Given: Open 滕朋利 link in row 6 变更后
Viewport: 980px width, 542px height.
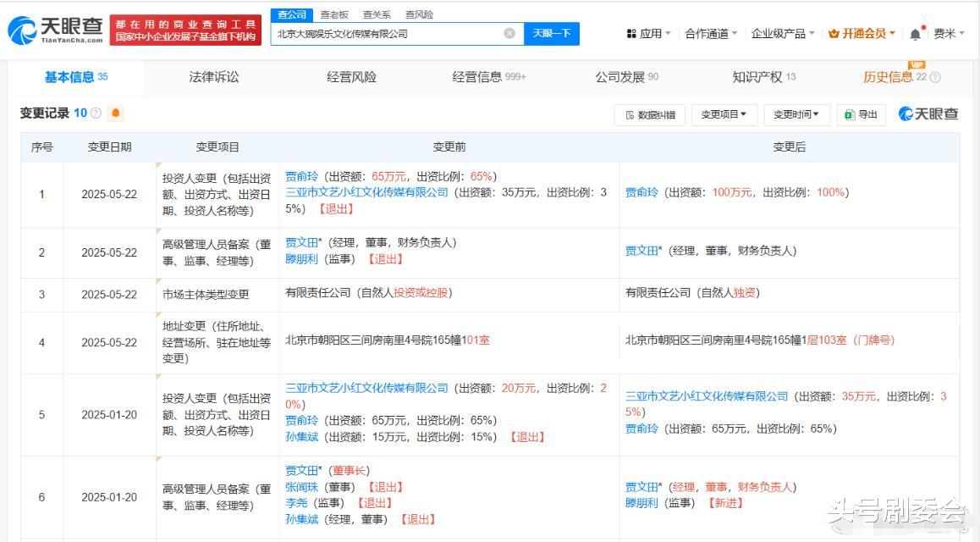Looking at the screenshot, I should [641, 503].
